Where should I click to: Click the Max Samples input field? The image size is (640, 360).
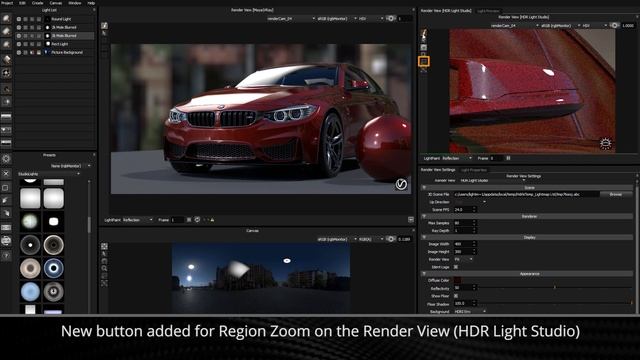pos(465,223)
